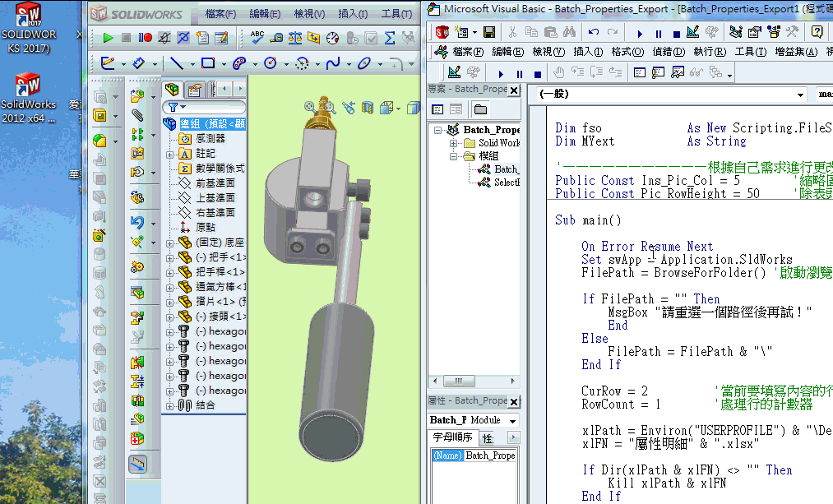Open SolidWorks 2012 x64 desktop shortcut
Screen dimensions: 833x504
click(28, 98)
